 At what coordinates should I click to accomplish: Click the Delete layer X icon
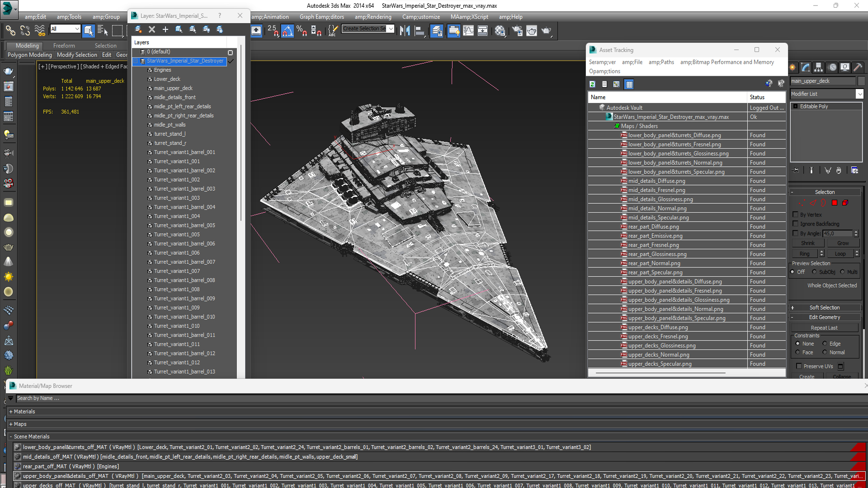[152, 29]
